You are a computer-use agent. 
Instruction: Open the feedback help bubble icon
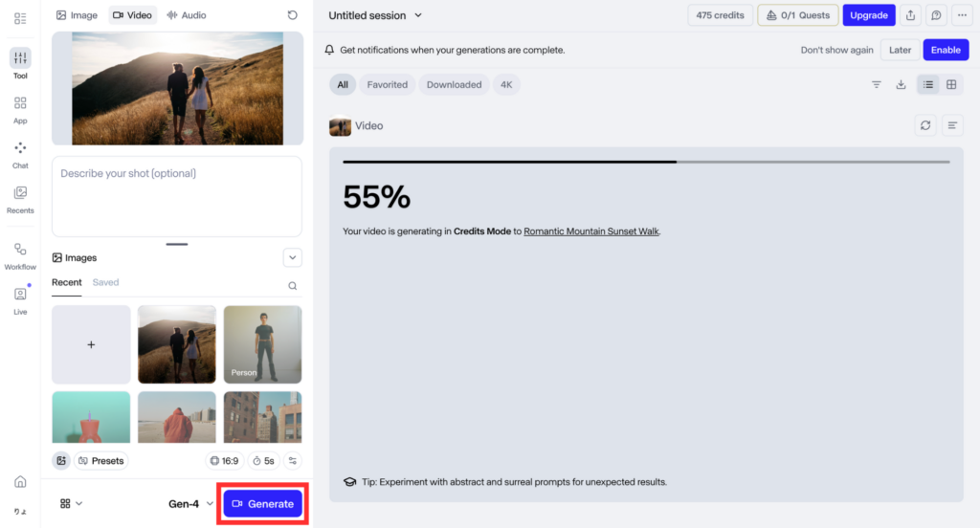coord(936,15)
